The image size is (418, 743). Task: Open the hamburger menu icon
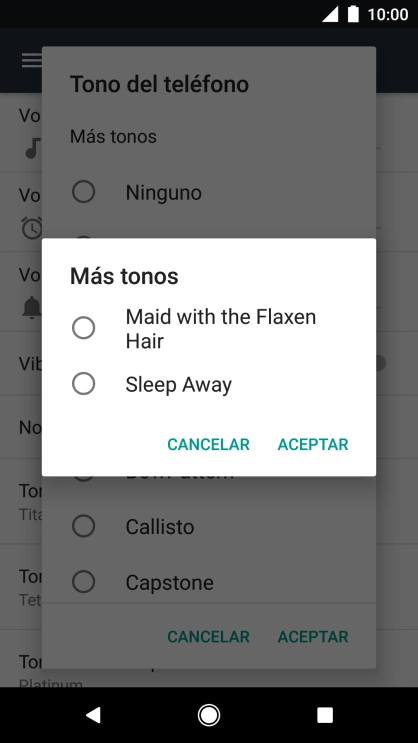click(32, 60)
